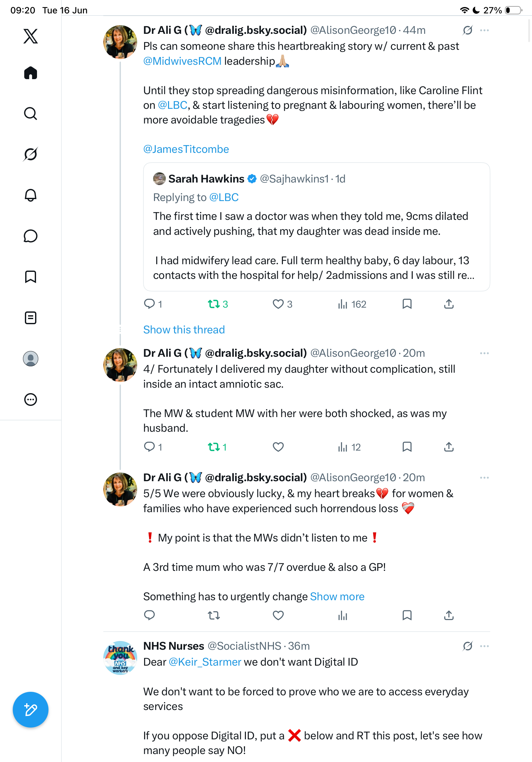This screenshot has height=762, width=532.
Task: Expand Show more on 5/5 post
Action: pos(337,596)
